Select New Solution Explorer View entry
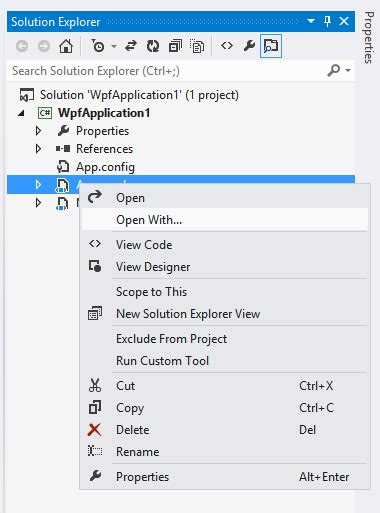The height and width of the screenshot is (513, 380). click(225, 314)
